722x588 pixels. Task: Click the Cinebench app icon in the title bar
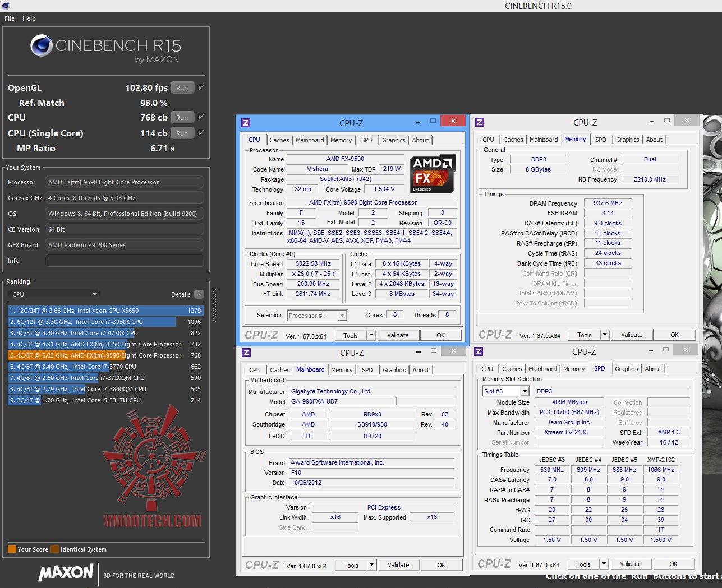[5, 6]
